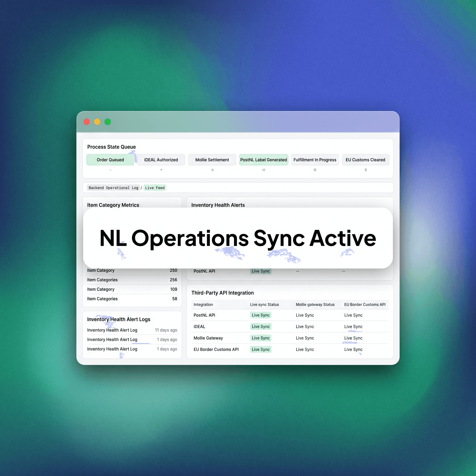Select the Item Categories row showing 58
Viewport: 476px width, 476px height.
coord(132,299)
